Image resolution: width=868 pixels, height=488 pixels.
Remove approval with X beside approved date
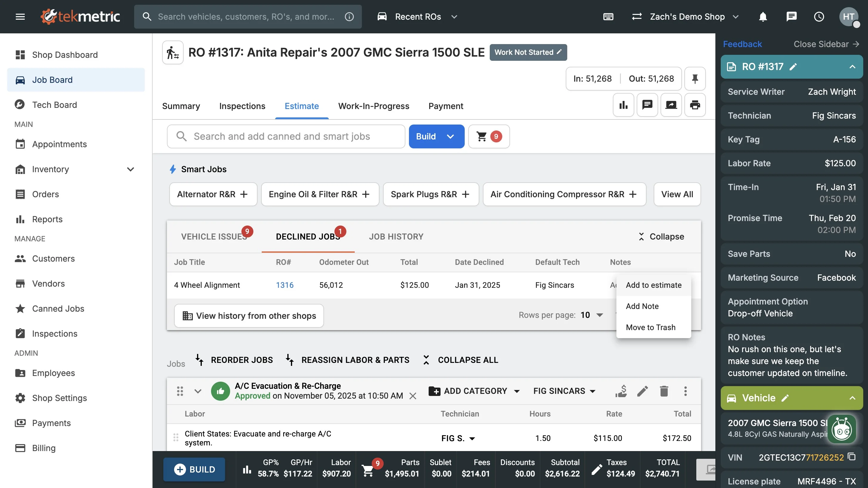point(413,396)
